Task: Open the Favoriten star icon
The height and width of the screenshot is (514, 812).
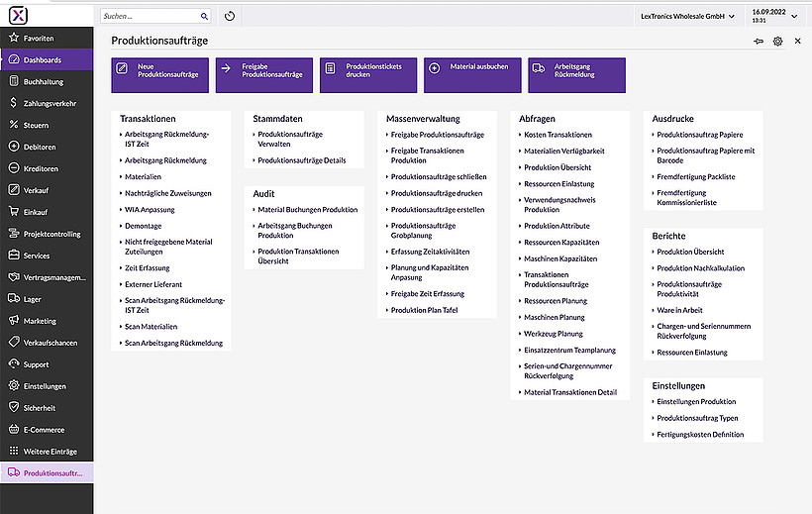Action: point(14,38)
